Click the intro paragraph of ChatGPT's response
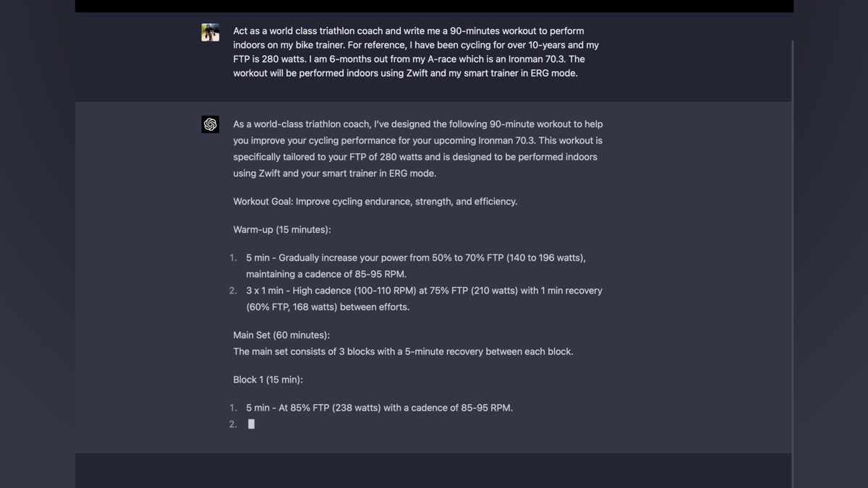The height and width of the screenshot is (488, 868). pos(417,149)
